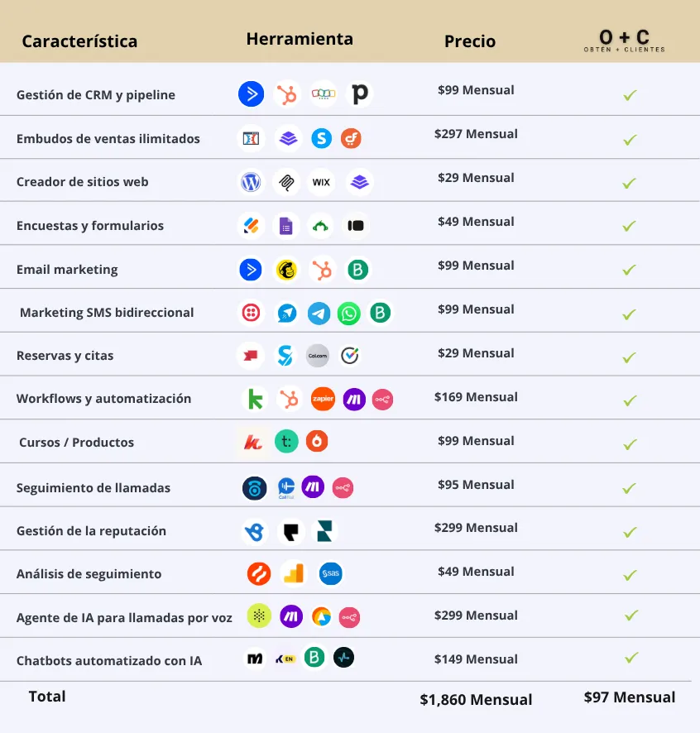Click the O + C Obtén + Clientes logo
Screen dimensions: 700x733
click(x=624, y=41)
